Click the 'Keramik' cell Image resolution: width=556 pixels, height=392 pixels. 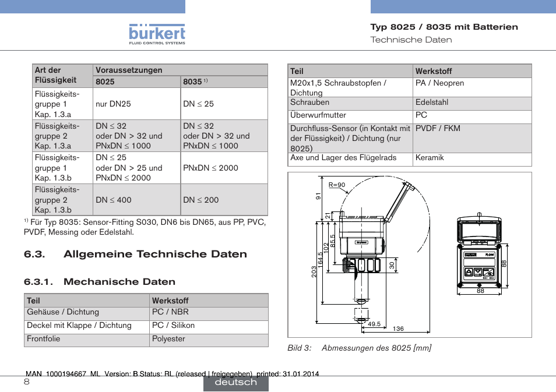click(472, 159)
